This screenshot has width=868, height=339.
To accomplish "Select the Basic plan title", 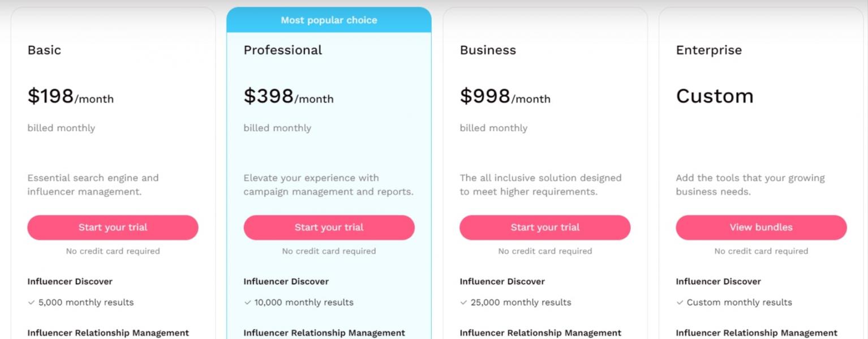I will [44, 50].
